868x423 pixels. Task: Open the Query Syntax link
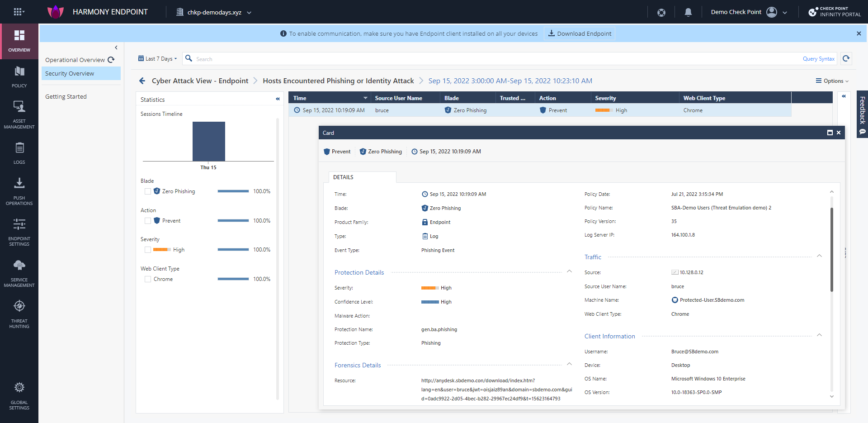(x=818, y=59)
